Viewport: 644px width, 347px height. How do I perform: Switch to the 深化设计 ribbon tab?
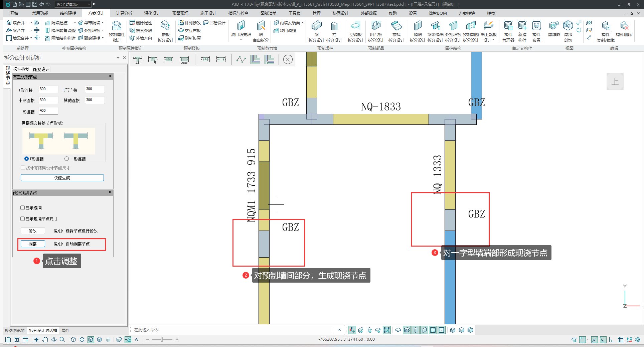click(x=152, y=13)
